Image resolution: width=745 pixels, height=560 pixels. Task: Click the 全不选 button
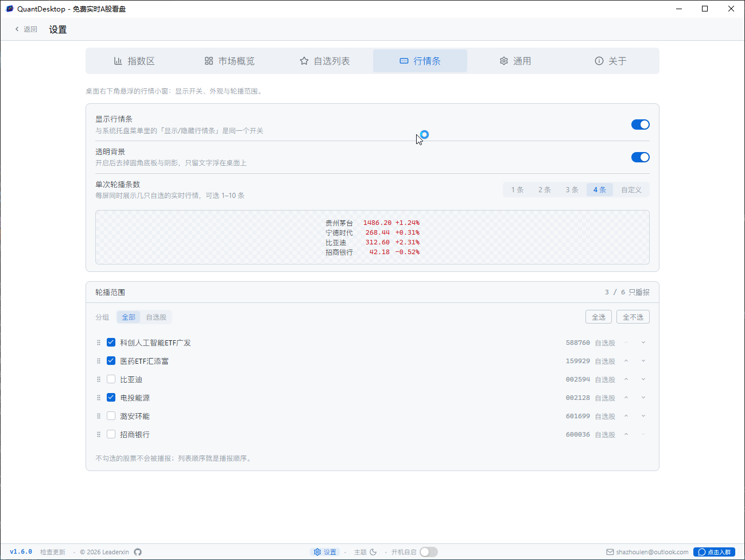click(633, 317)
